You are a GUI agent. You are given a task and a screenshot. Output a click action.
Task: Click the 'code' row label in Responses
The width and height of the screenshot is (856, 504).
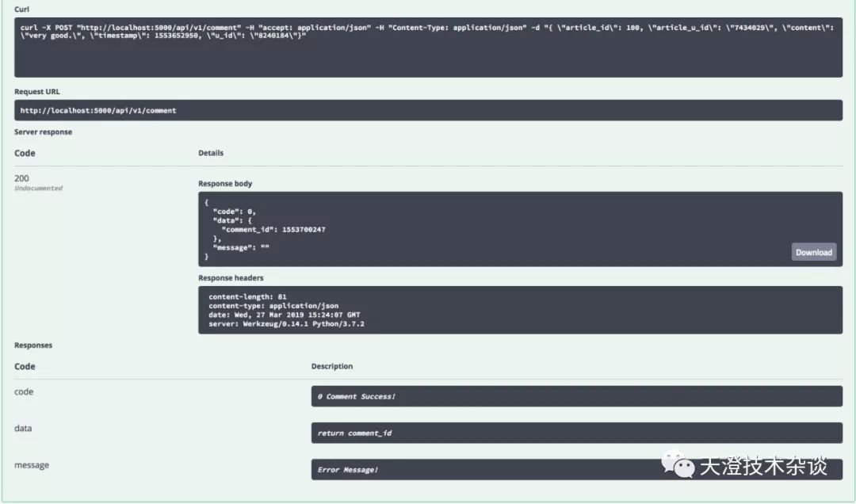(x=24, y=392)
